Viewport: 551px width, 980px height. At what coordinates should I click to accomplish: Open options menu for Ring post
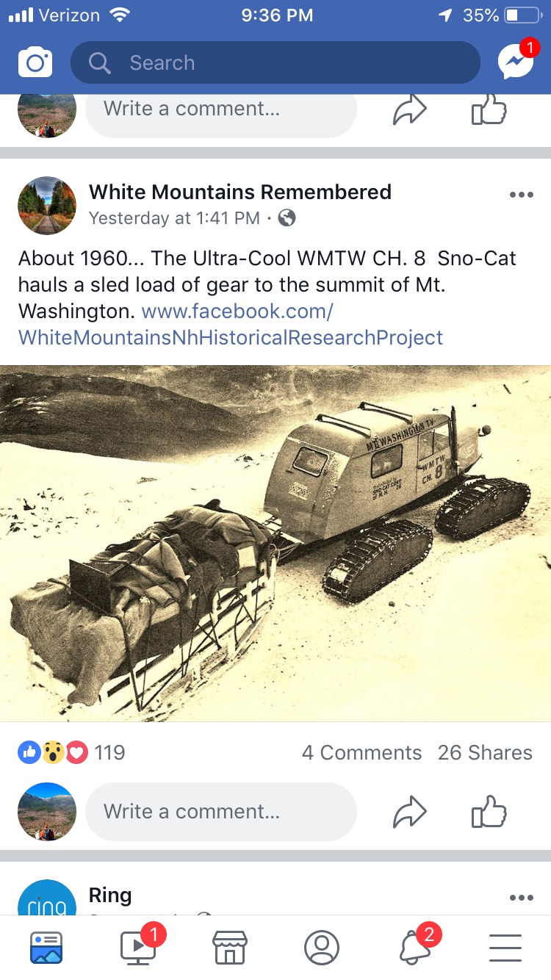coord(521,898)
